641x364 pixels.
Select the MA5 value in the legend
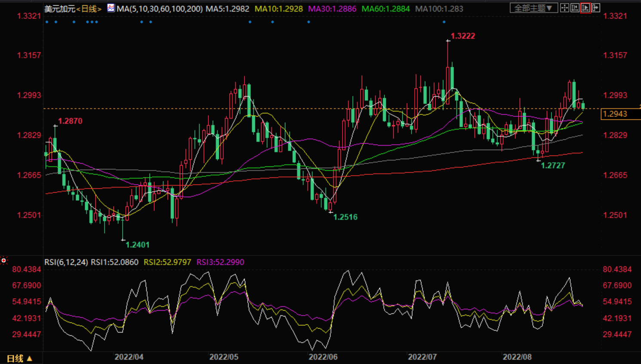tap(227, 9)
